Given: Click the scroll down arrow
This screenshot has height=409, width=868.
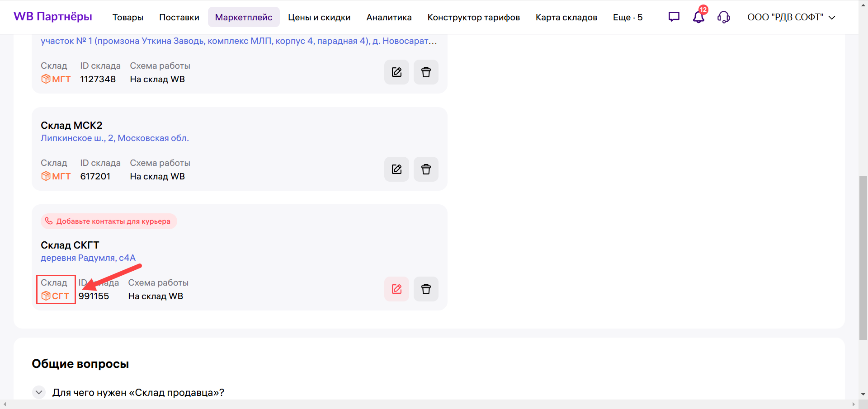Looking at the screenshot, I should 863,395.
